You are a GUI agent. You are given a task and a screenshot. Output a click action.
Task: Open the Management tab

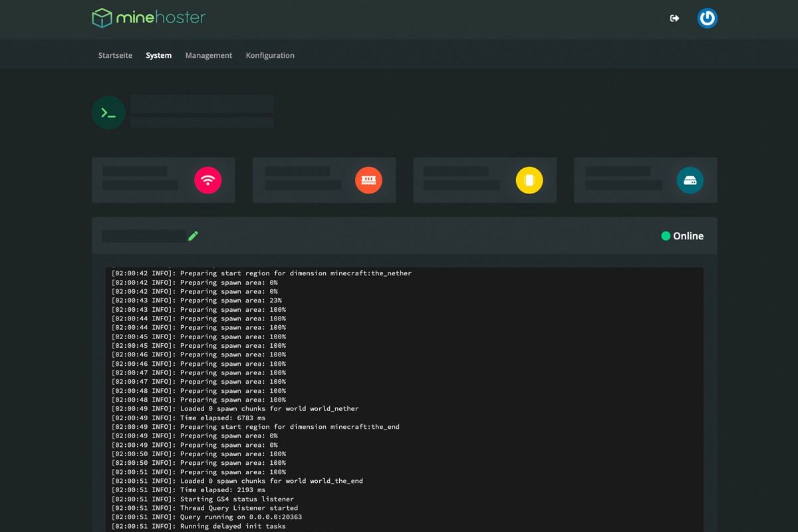pos(209,55)
